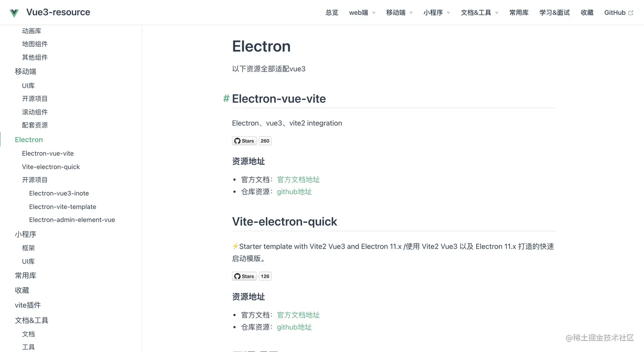Expand the web端 dropdown menu
This screenshot has height=352, width=644.
(362, 13)
